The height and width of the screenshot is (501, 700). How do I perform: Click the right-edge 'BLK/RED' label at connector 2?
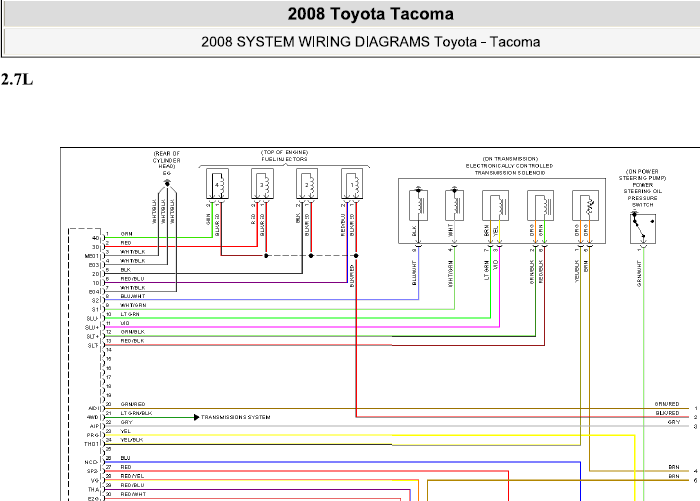[667, 413]
